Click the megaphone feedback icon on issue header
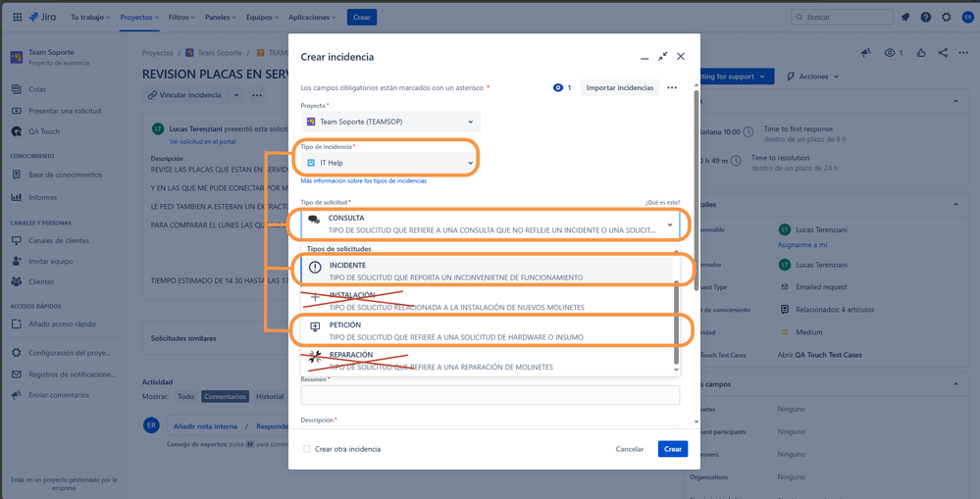Screen dimensions: 980x499 pos(865,53)
